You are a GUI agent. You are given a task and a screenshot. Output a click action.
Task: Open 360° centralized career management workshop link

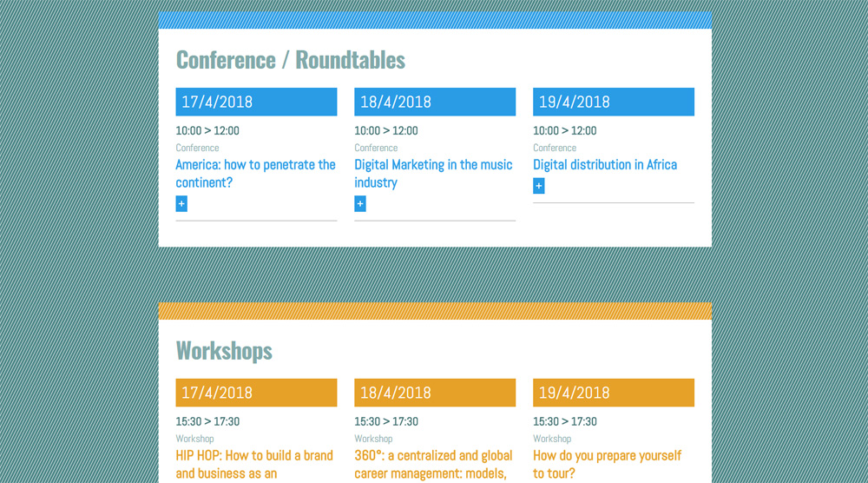click(x=433, y=464)
